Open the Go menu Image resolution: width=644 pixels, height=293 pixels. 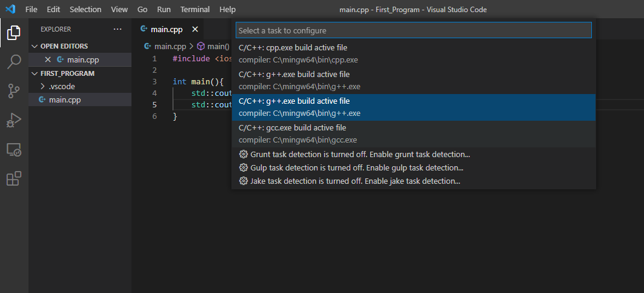coord(142,9)
